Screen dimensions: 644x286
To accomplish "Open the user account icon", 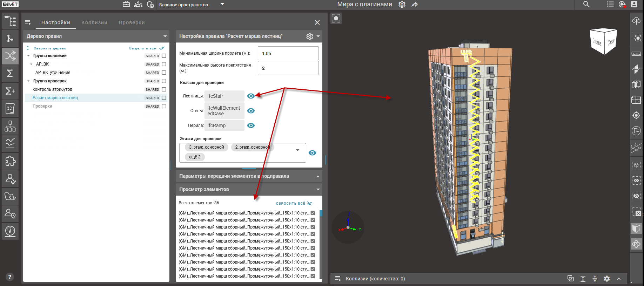I will pos(634,4).
